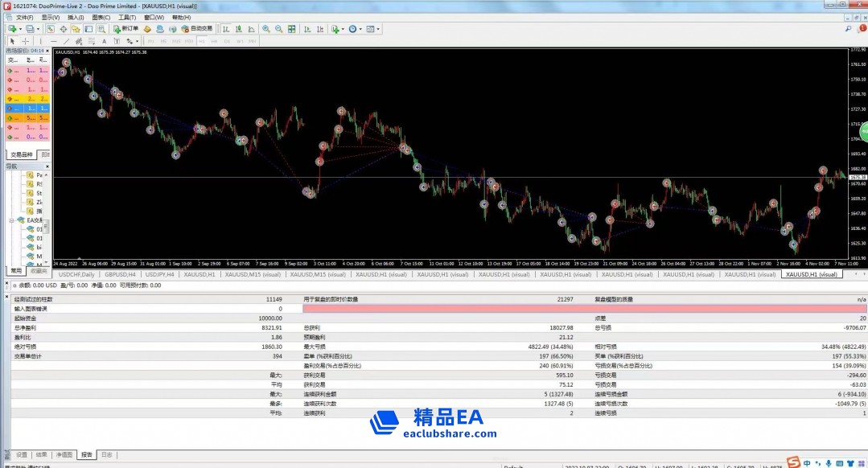868x468 pixels.
Task: Select the trendline drawing tool
Action: [65, 41]
